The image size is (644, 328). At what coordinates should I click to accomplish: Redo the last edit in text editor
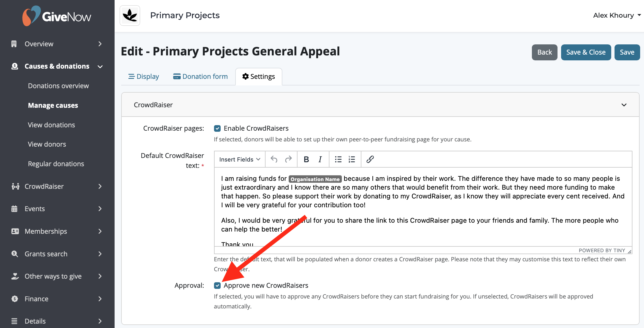point(288,159)
